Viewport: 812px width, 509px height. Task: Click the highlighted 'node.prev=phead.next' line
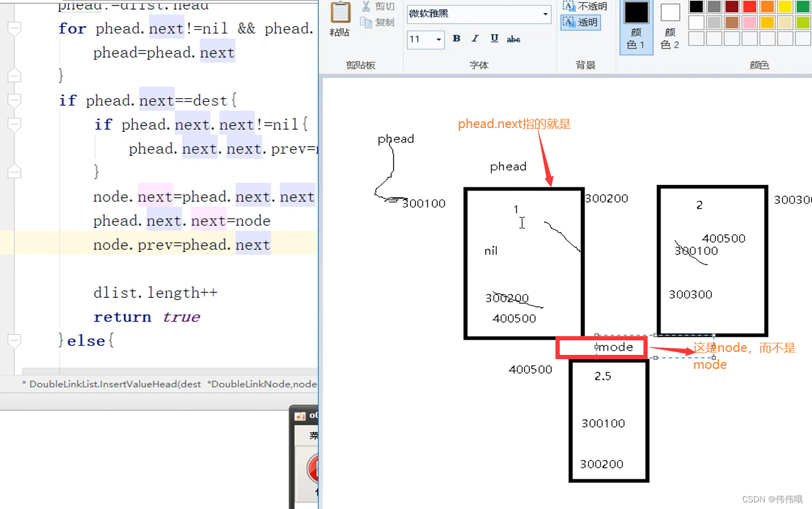[x=182, y=245]
